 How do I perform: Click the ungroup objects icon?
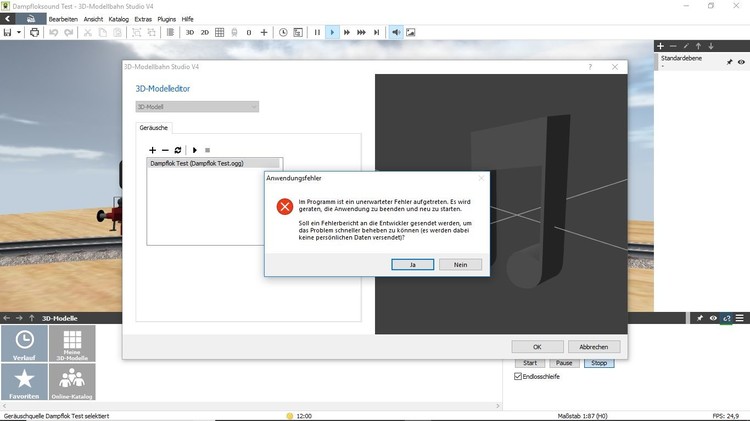coord(152,33)
